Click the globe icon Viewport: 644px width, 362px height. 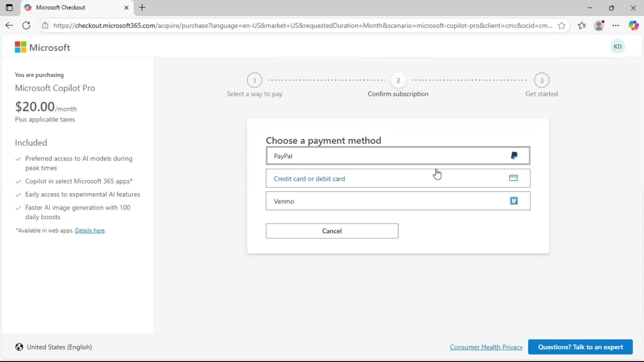(x=19, y=347)
